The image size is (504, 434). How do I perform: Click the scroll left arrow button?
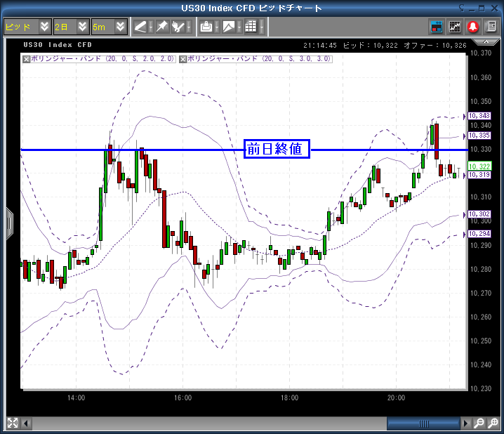tap(27, 423)
